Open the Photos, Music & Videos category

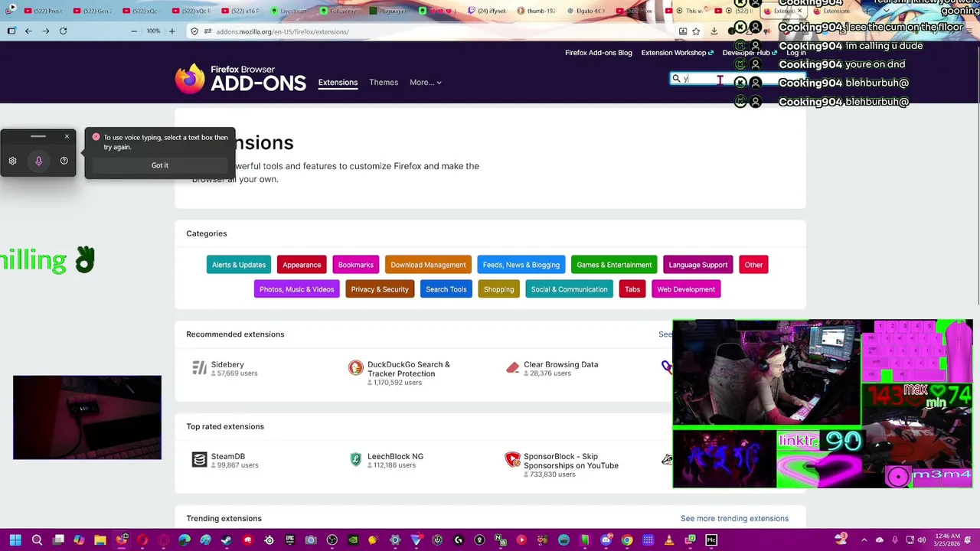tap(296, 289)
